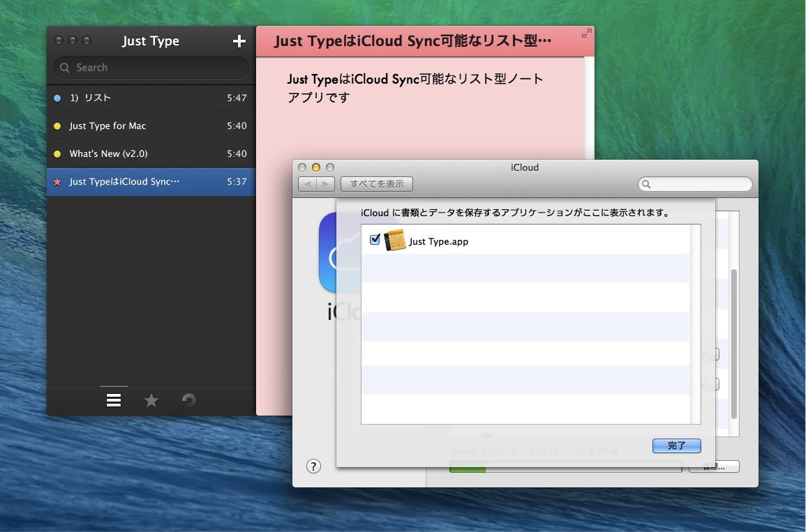
Task: Click the red star on the selected note
Action: click(57, 182)
